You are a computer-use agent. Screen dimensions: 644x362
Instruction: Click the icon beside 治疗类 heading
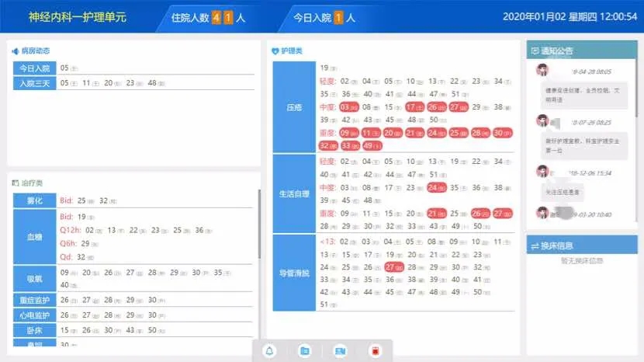click(16, 183)
